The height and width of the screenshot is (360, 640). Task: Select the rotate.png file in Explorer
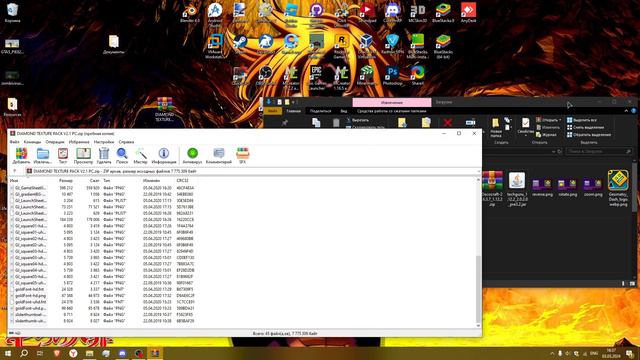point(567,188)
